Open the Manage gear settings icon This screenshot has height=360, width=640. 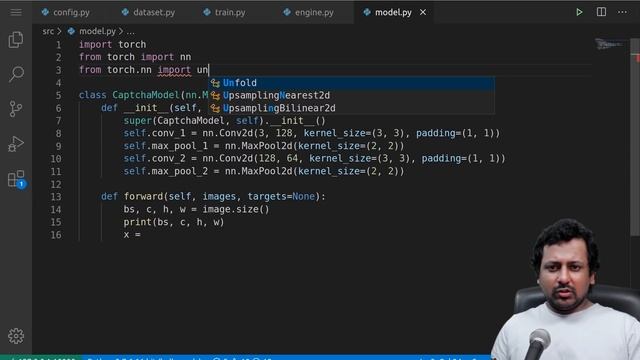click(16, 336)
